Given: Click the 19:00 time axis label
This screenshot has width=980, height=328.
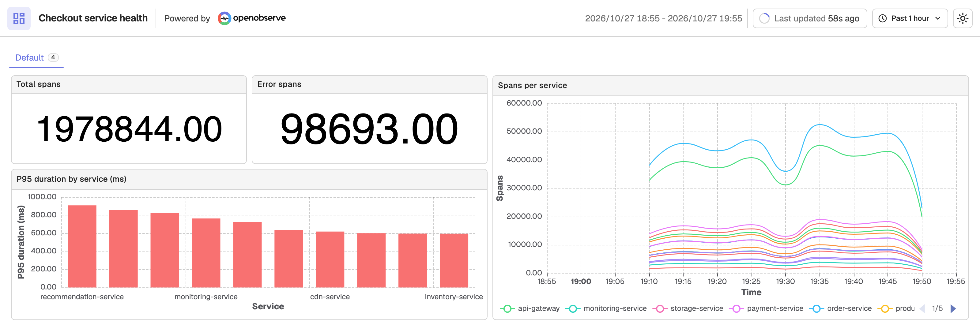Looking at the screenshot, I should [581, 281].
